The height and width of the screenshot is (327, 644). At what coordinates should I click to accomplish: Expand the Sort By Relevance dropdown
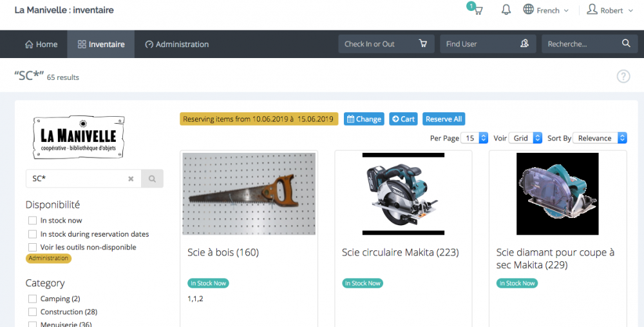pyautogui.click(x=602, y=138)
